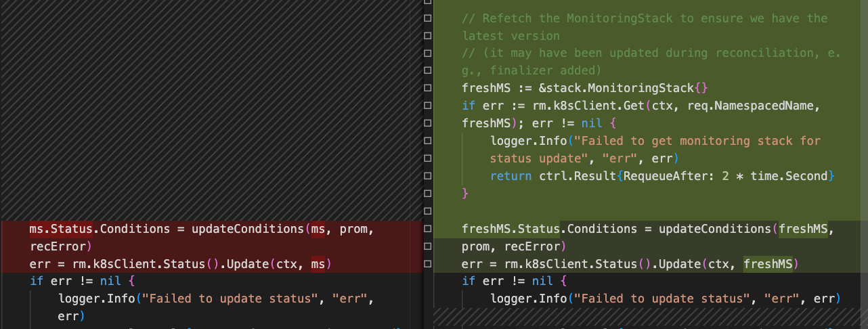Tick the checkbox next to "latest version" line
The width and height of the screenshot is (868, 329).
[427, 36]
